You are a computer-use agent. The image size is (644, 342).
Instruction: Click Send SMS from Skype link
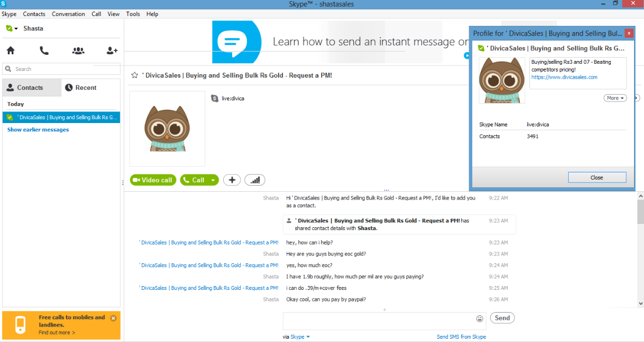pos(461,336)
